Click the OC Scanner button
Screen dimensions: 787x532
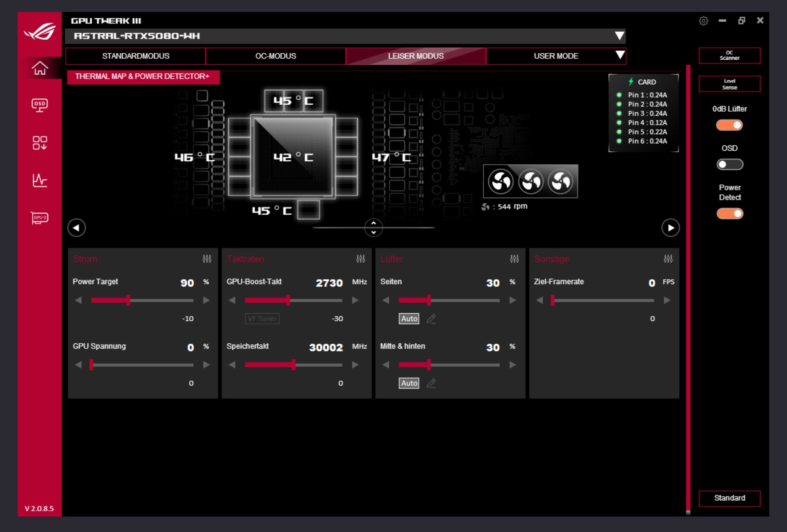(729, 55)
